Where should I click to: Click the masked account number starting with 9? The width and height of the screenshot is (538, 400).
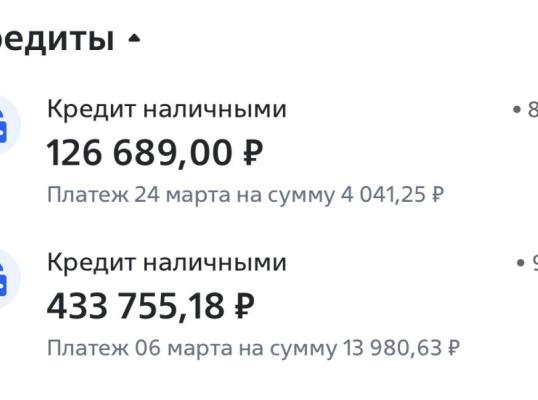(x=527, y=263)
